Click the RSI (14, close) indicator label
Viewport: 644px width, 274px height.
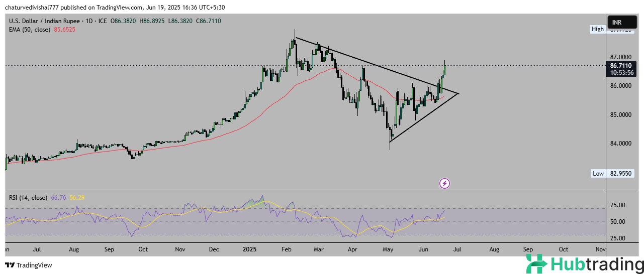click(x=29, y=198)
